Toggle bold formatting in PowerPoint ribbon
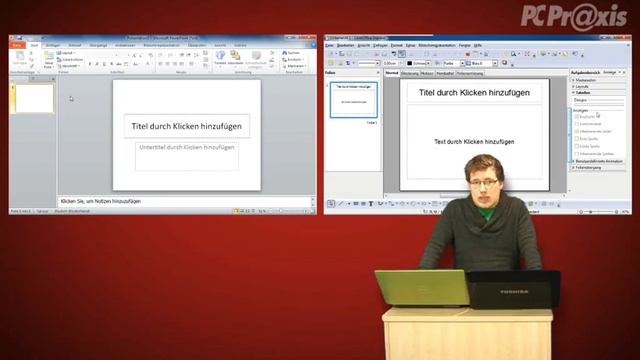This screenshot has height=360, width=640. (x=90, y=64)
